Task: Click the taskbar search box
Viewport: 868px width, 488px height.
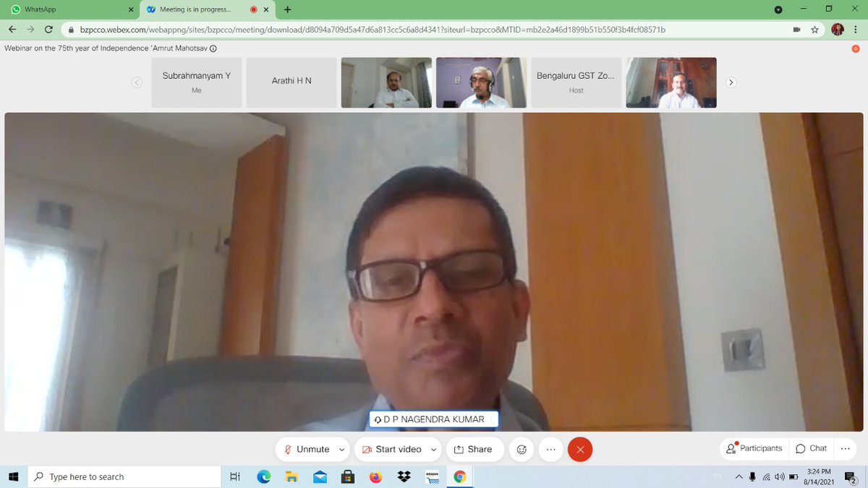Action: pos(124,476)
